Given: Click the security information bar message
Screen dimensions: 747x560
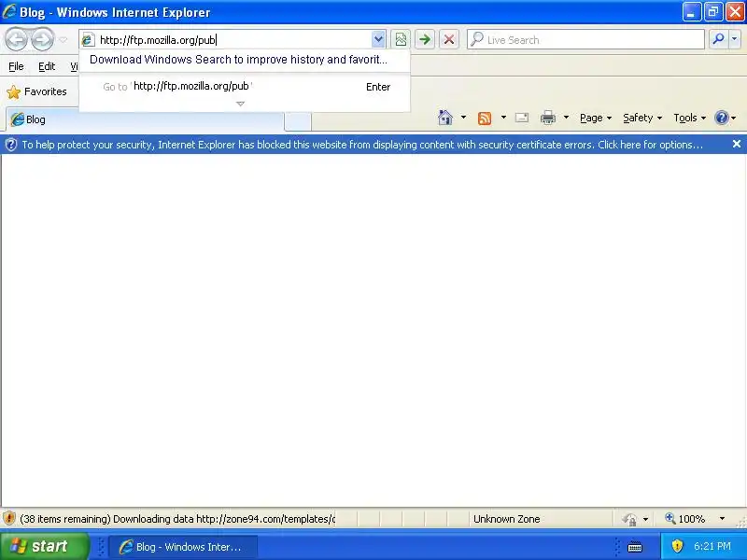Looking at the screenshot, I should point(362,145).
